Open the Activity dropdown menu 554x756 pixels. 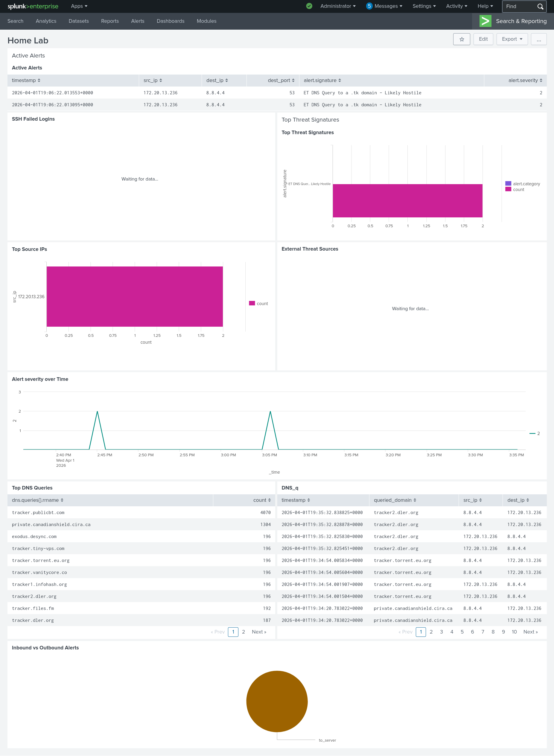[x=456, y=6]
